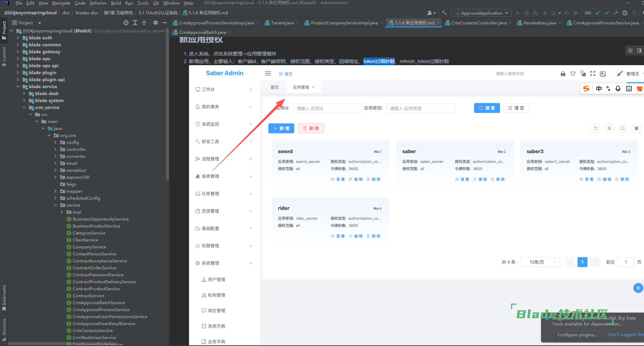Screen dimensions: 644x346
Task: Click Git commit checkmark icon
Action: point(607,13)
